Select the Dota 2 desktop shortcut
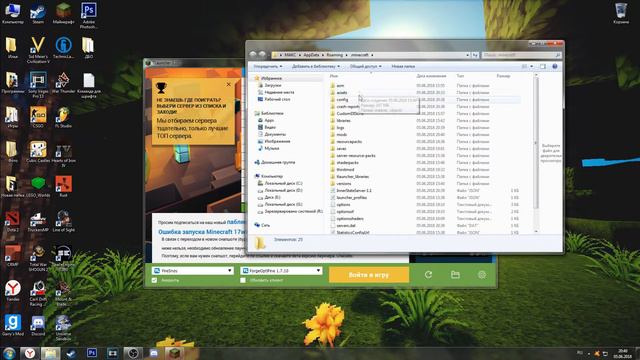The height and width of the screenshot is (360, 640). click(13, 220)
